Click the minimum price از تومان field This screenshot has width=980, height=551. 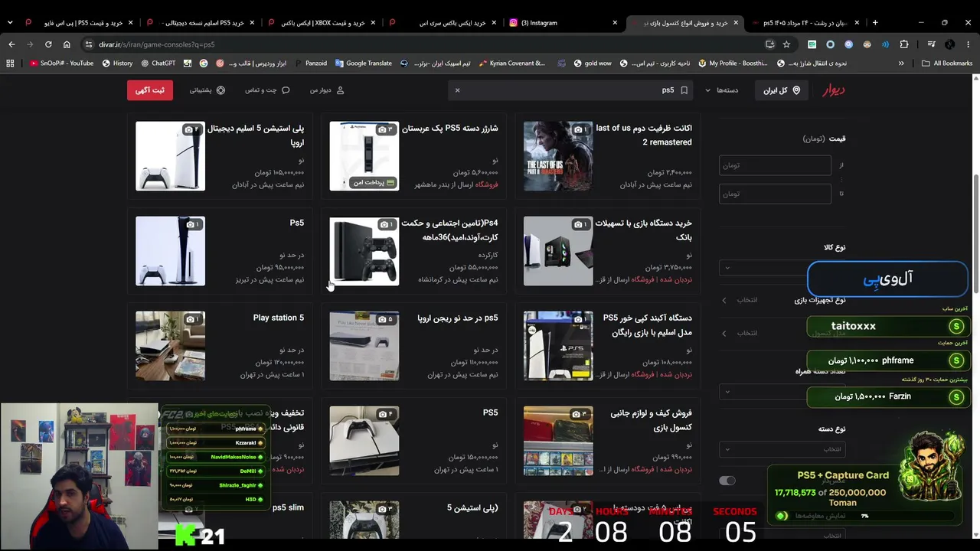tap(775, 165)
